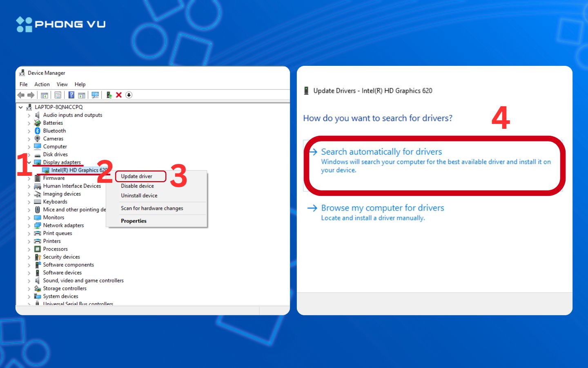Click the Help question mark toolbar icon
This screenshot has height=368, width=588.
coord(71,95)
